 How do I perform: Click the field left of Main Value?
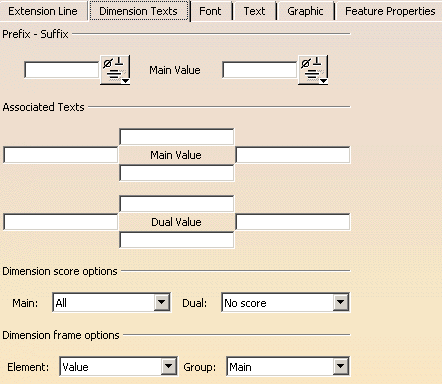(x=61, y=155)
